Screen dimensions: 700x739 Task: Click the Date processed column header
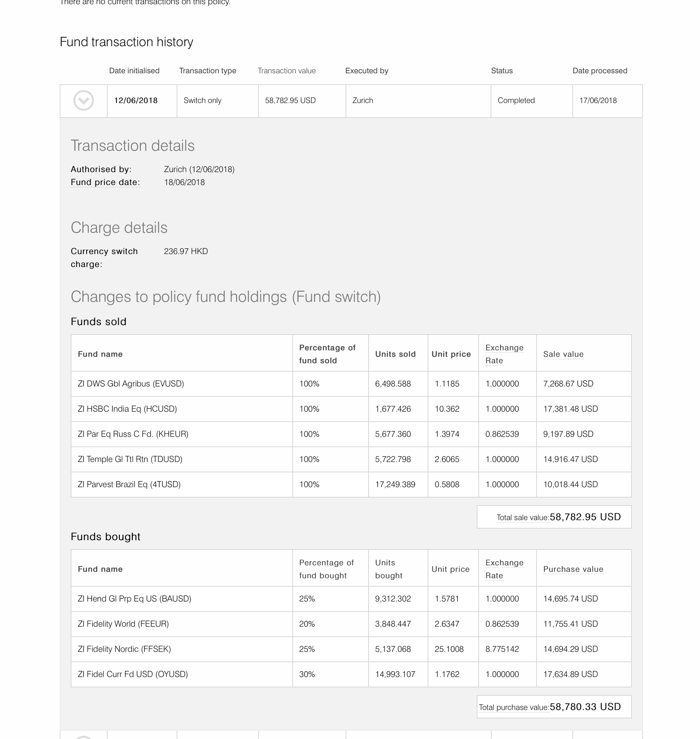tap(600, 70)
